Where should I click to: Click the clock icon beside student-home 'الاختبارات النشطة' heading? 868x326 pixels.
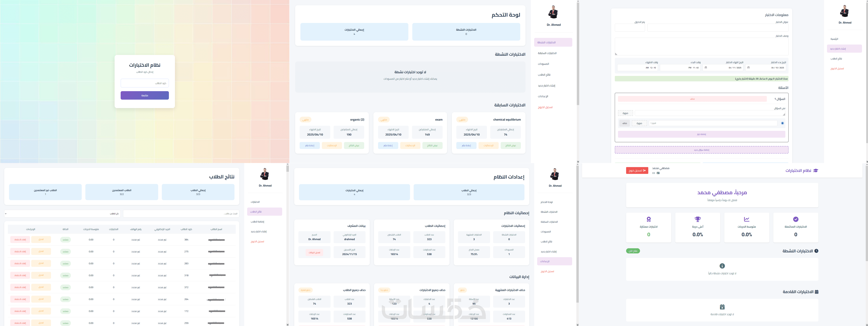(816, 251)
